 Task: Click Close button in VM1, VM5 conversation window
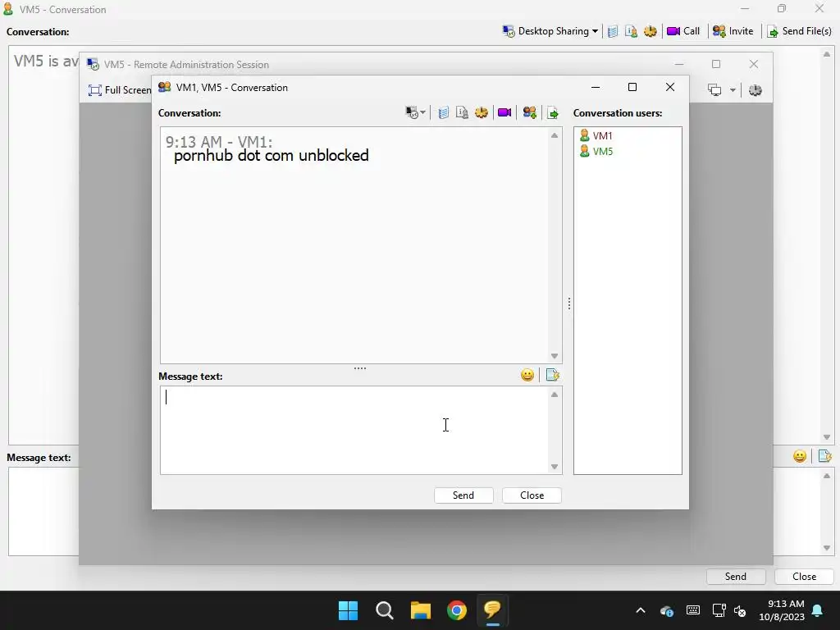(x=532, y=495)
